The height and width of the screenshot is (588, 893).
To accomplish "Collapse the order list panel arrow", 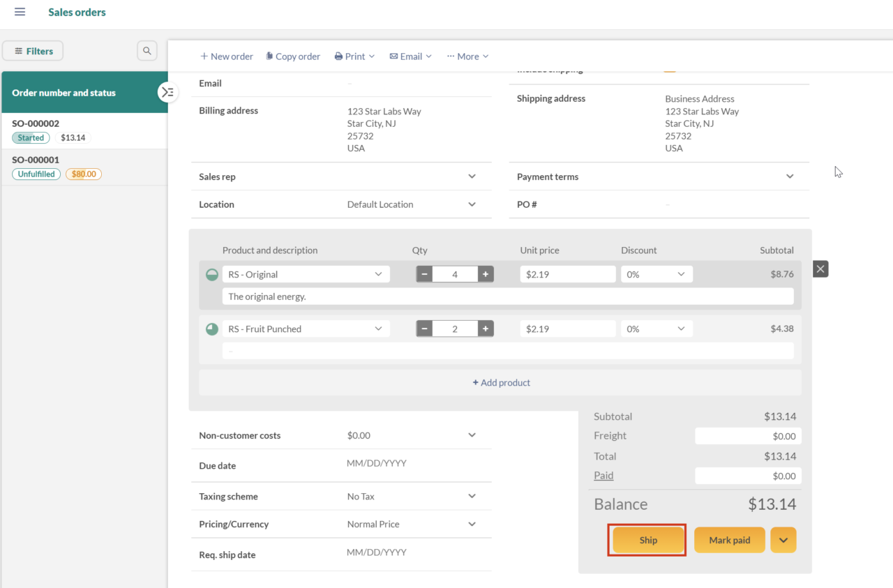I will tap(167, 91).
